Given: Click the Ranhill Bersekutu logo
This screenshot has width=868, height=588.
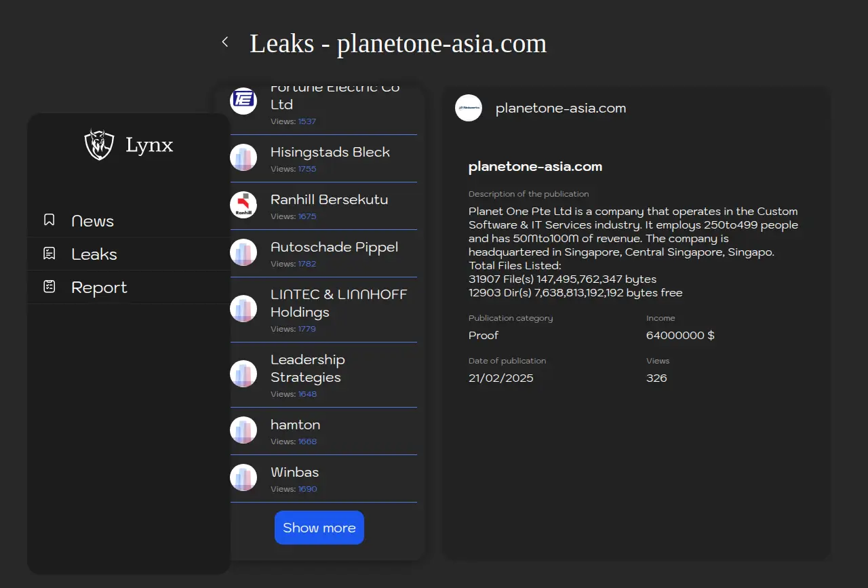Looking at the screenshot, I should click(x=243, y=205).
